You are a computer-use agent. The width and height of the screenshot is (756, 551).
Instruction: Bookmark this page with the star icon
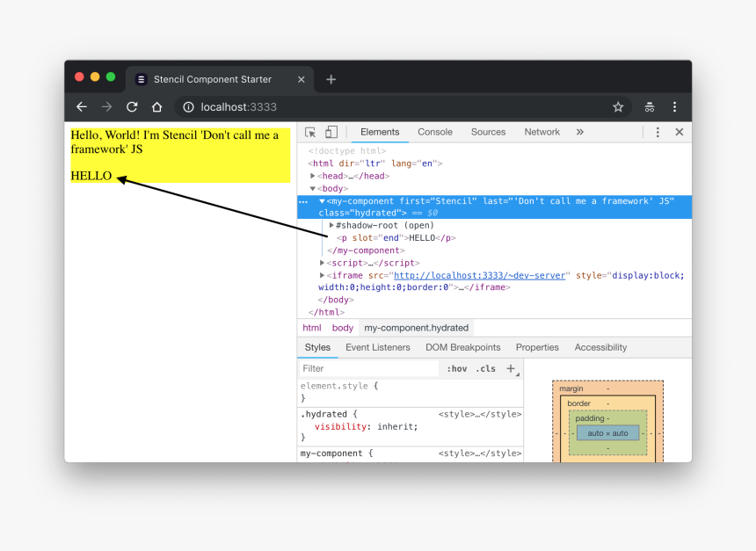tap(618, 107)
